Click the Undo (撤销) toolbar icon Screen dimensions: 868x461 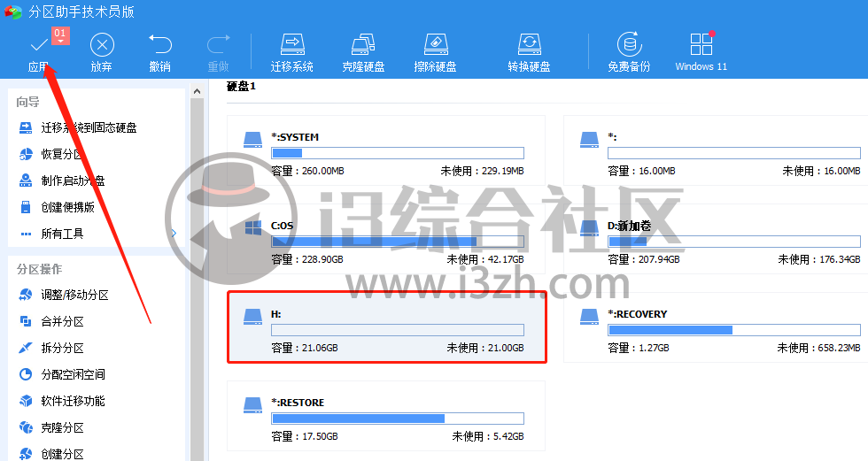(x=160, y=44)
